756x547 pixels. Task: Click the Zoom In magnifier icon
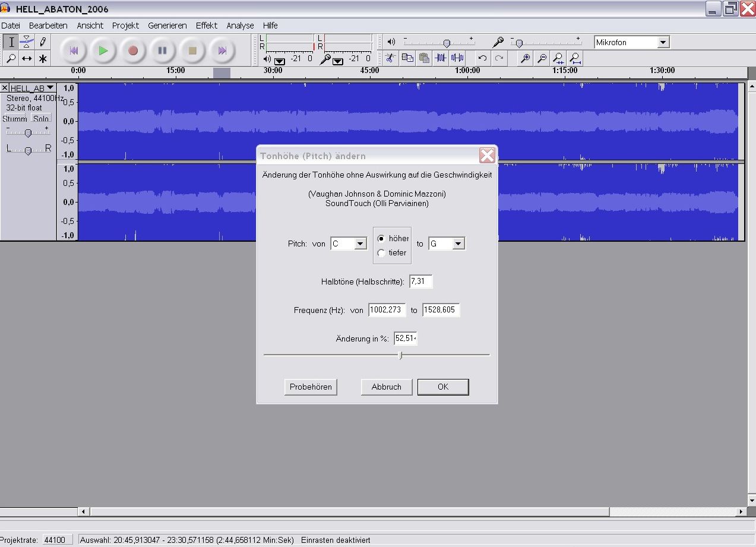click(x=525, y=58)
